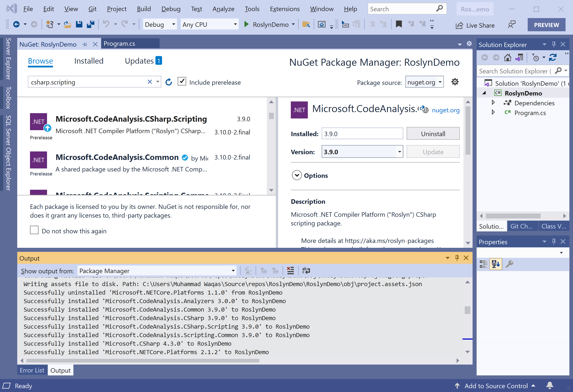The height and width of the screenshot is (392, 573).
Task: Click Clear All in Output toolbar
Action: coord(290,271)
